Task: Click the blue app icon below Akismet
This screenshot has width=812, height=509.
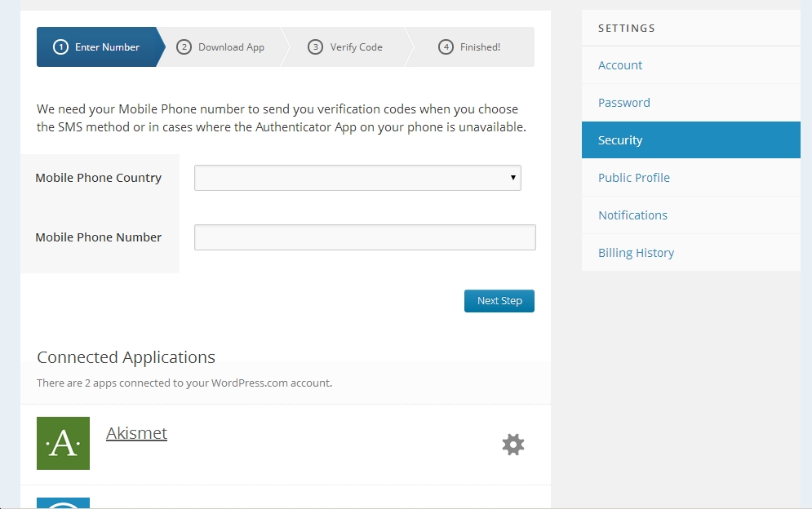Action: [63, 502]
